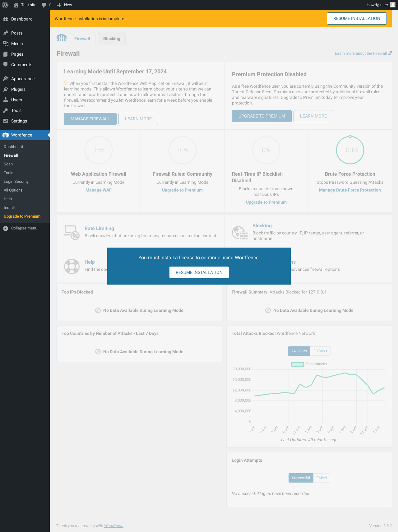Image resolution: width=398 pixels, height=532 pixels.
Task: Click the Help lifebuoy icon
Action: (x=72, y=266)
